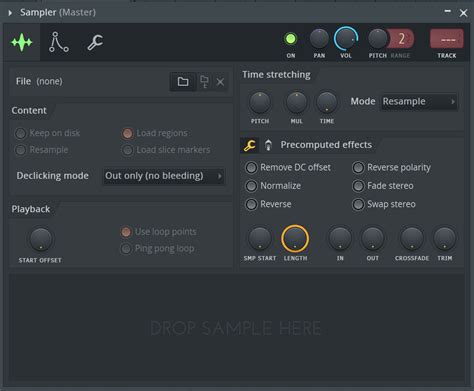Click the fade OUT knob
This screenshot has width=474, height=391.
point(373,239)
